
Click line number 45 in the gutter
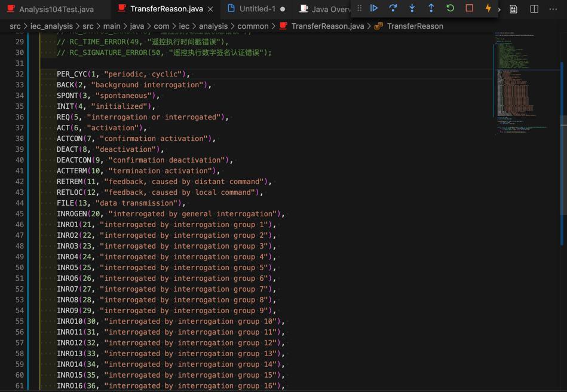[20, 214]
